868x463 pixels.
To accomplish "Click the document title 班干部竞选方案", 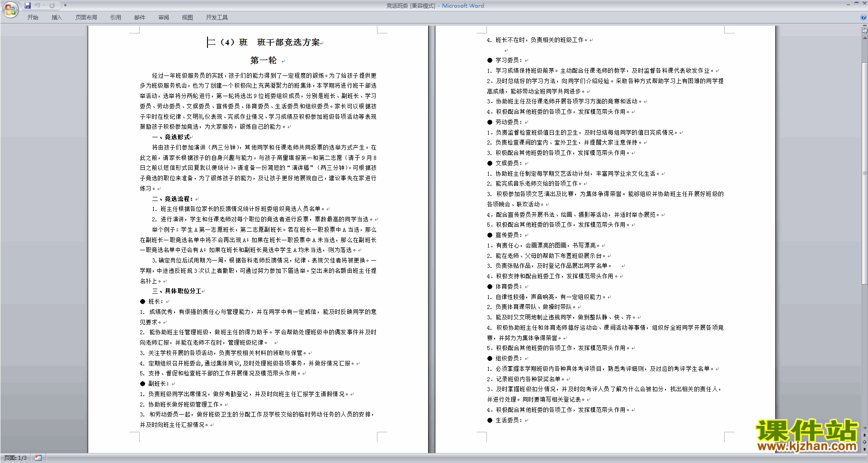I will 288,42.
